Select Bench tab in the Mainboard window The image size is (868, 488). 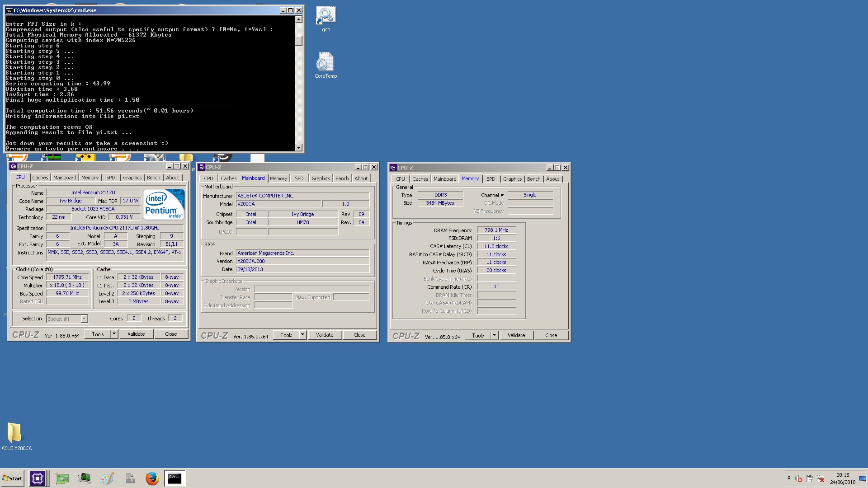pyautogui.click(x=342, y=178)
